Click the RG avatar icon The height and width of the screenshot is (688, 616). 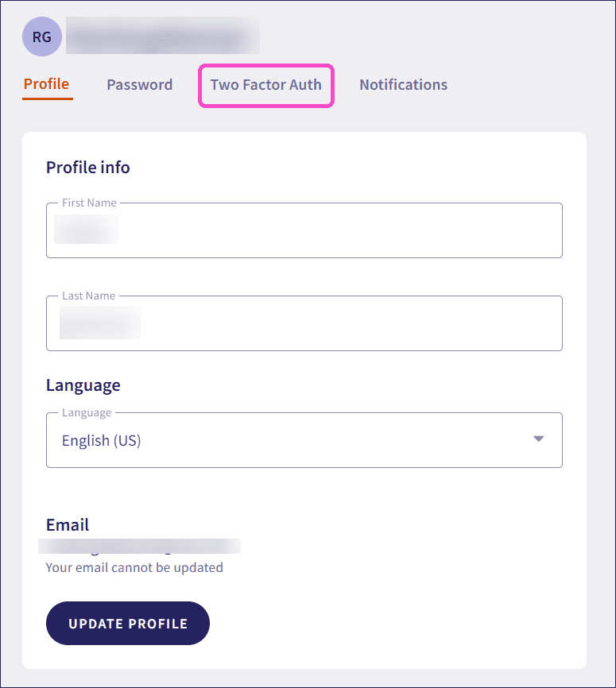tap(41, 37)
